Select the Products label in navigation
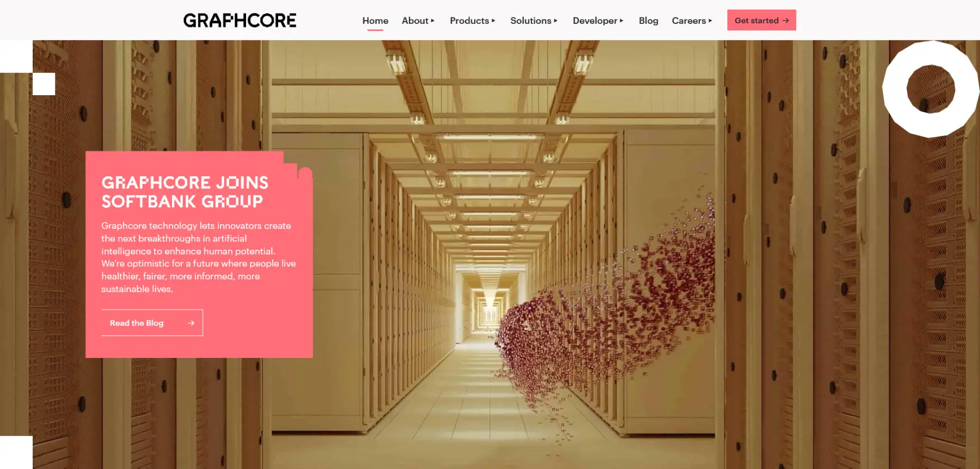The height and width of the screenshot is (469, 980). [469, 21]
